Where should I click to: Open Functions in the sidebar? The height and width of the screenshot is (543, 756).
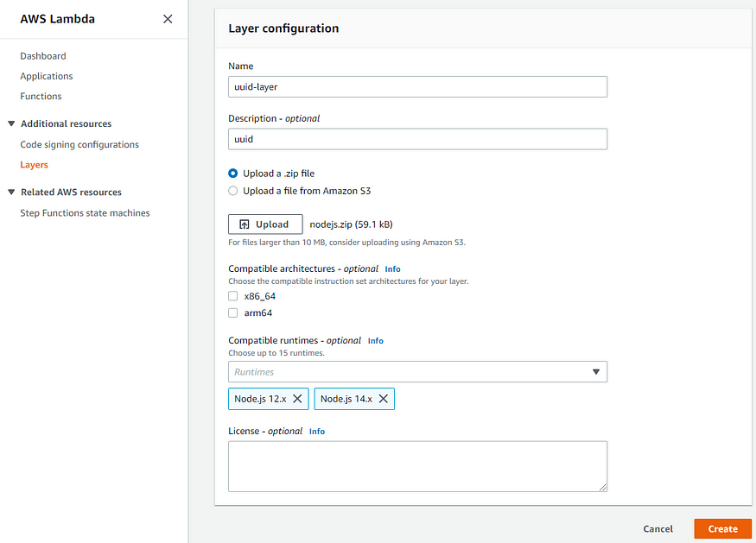click(x=41, y=96)
